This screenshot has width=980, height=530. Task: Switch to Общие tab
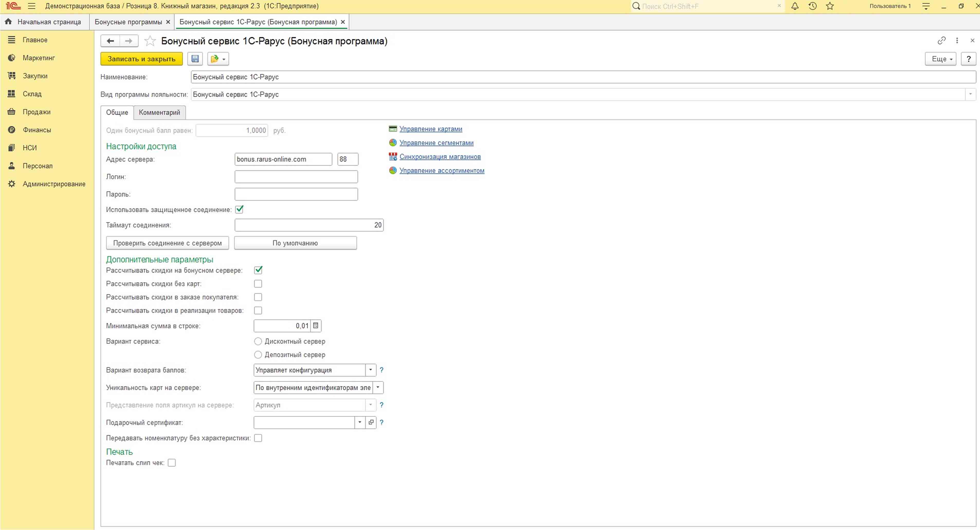point(117,112)
